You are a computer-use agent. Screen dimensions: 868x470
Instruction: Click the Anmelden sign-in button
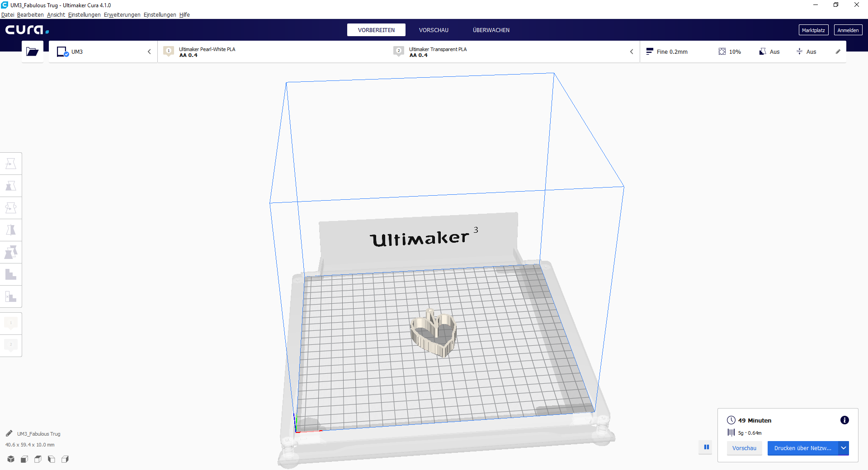[848, 30]
